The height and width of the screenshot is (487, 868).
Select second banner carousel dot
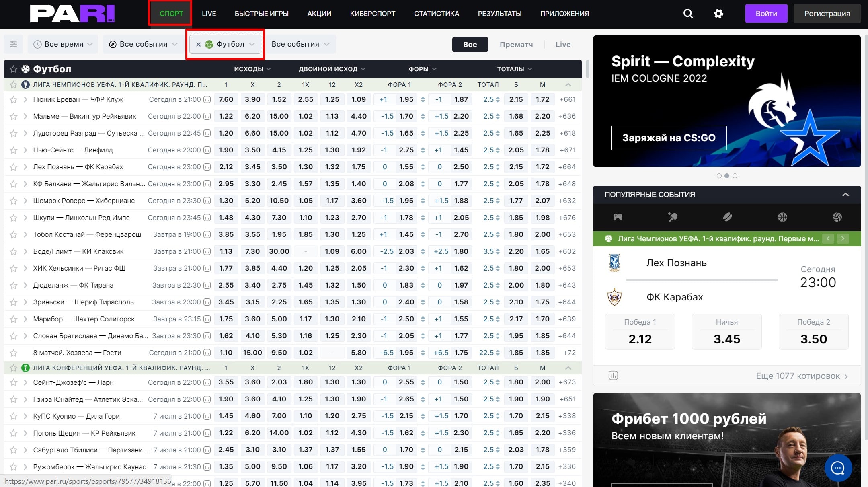[x=726, y=176]
